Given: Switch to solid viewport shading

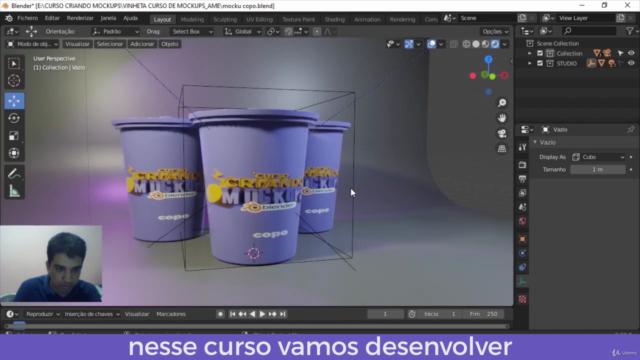Looking at the screenshot, I should coord(476,44).
